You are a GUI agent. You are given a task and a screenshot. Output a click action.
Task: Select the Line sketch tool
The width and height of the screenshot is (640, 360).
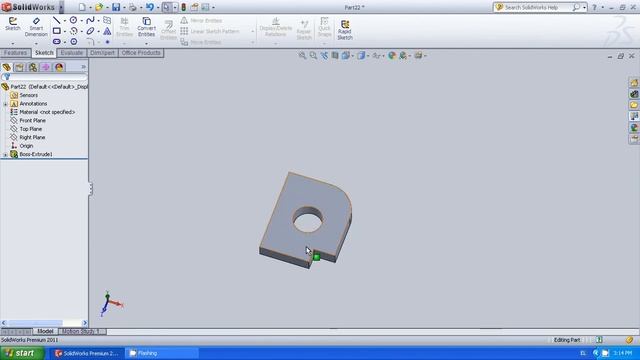56,20
